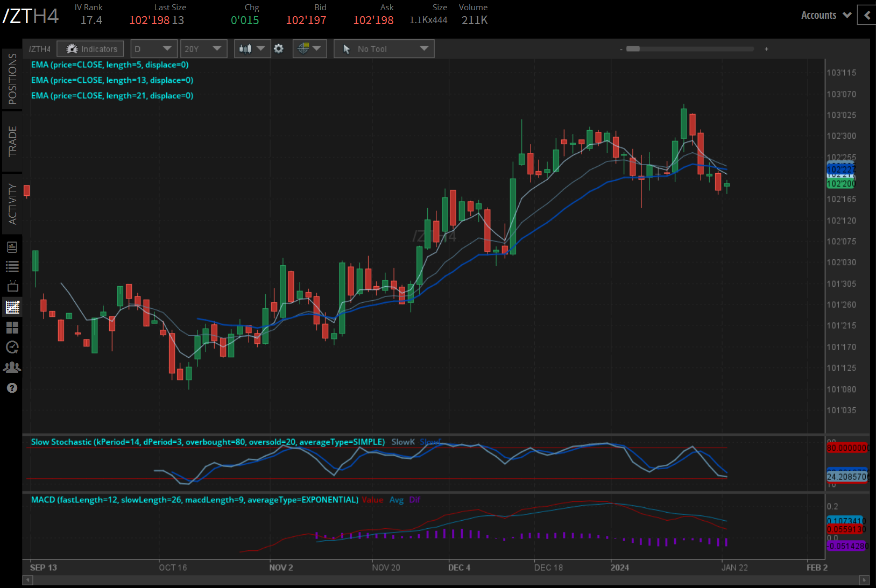Image resolution: width=876 pixels, height=588 pixels.
Task: Expand the D aggregation period dropdown
Action: coord(153,49)
